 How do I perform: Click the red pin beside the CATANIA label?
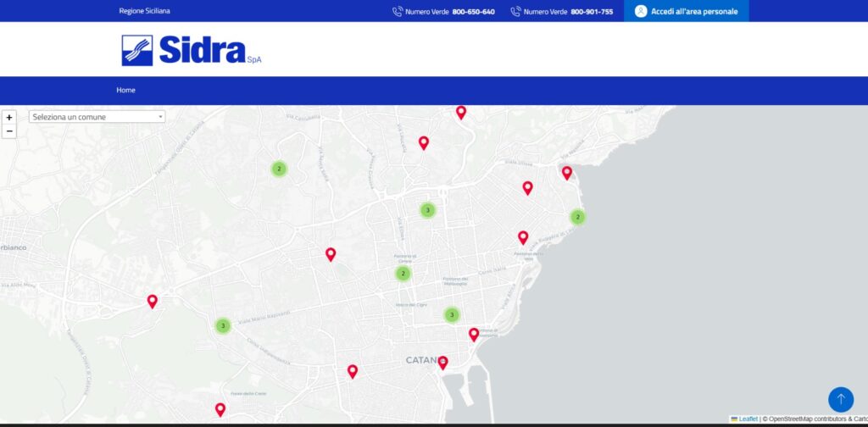442,363
